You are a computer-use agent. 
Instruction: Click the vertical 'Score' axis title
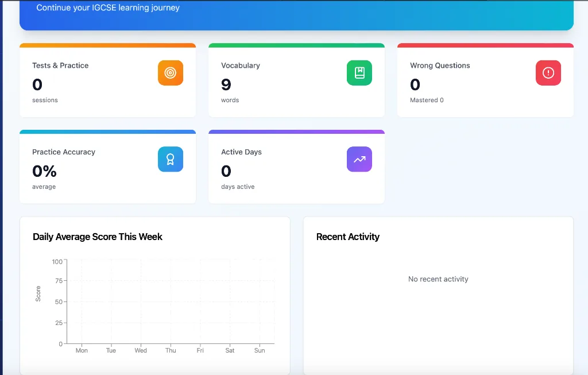pos(38,293)
